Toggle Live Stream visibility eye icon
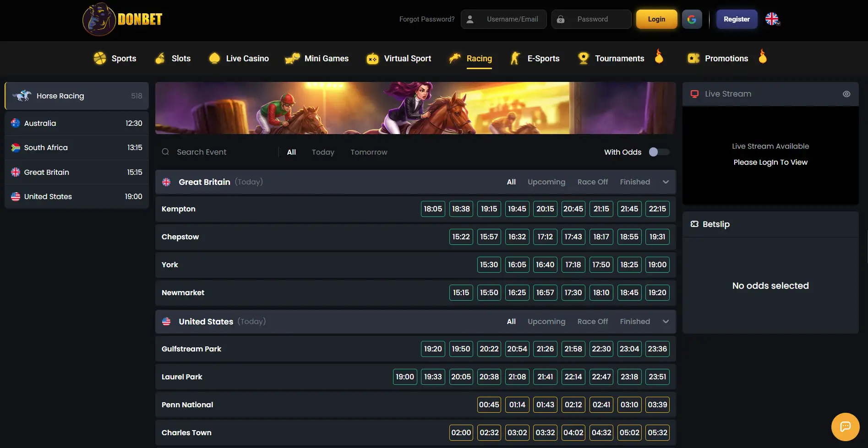868x448 pixels. (x=846, y=94)
